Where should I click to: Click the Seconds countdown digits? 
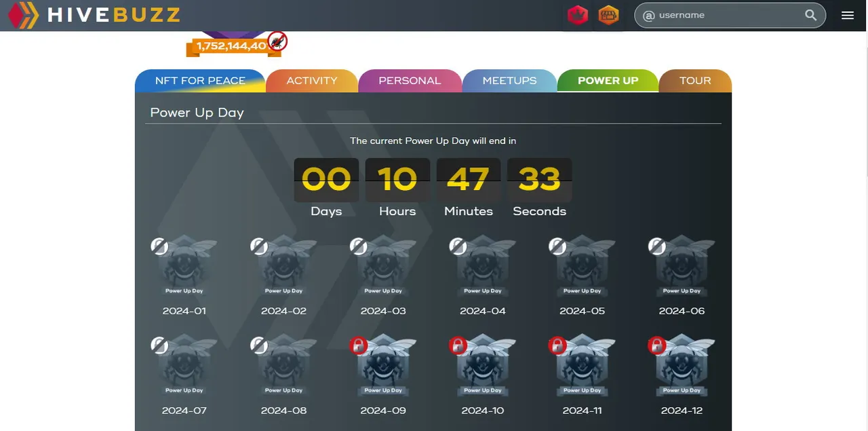[x=540, y=180]
